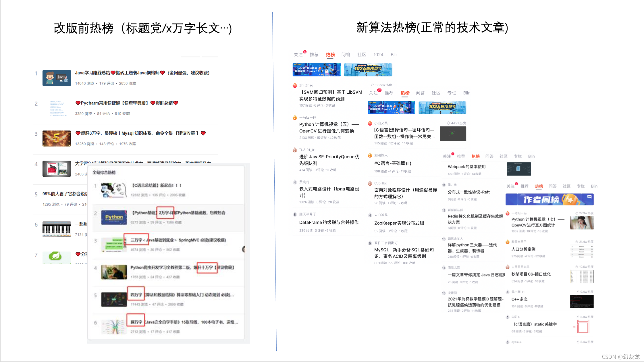This screenshot has height=362, width=644.
Task: Click the 10.6w热度 heat icon
Action: [576, 267]
